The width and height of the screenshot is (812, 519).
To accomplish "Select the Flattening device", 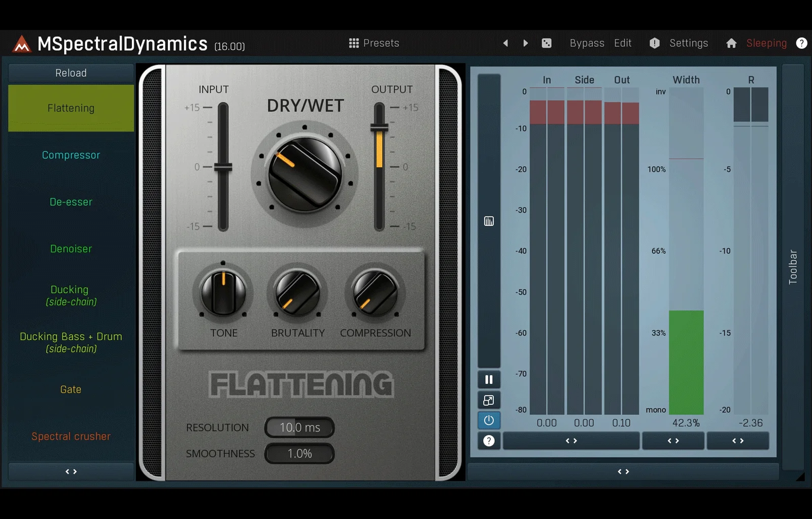I will tap(71, 108).
